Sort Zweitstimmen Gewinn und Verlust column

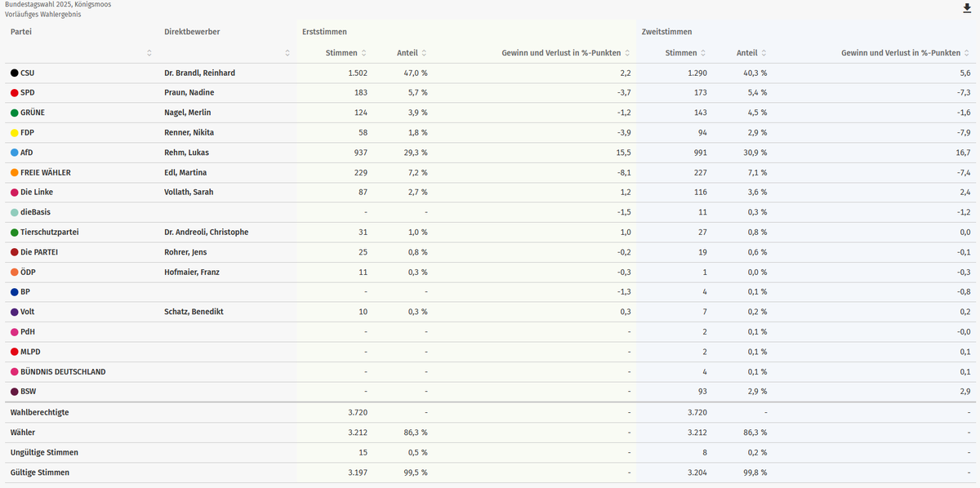point(967,53)
